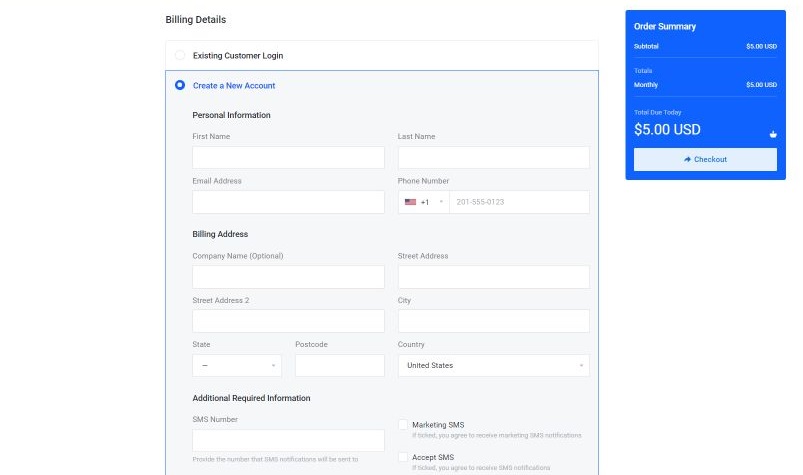The width and height of the screenshot is (803, 475).
Task: Click the Billing Address heading
Action: [x=220, y=234]
